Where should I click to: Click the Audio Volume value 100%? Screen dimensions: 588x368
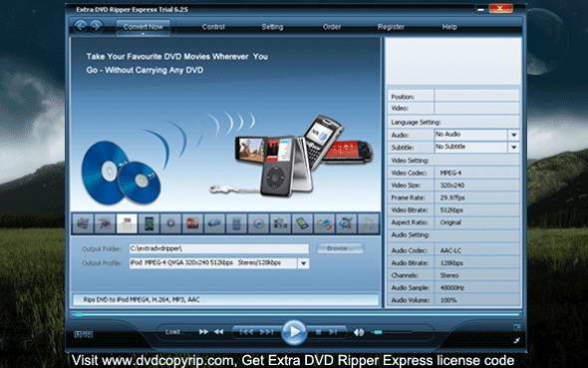tap(448, 300)
